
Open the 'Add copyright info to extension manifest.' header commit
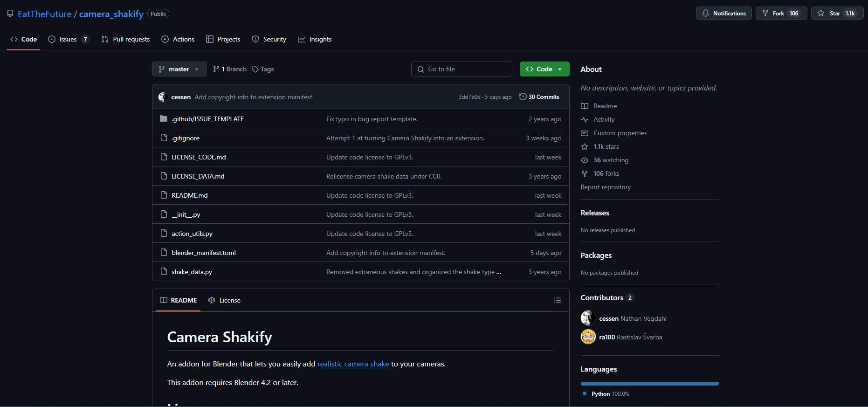coord(254,97)
